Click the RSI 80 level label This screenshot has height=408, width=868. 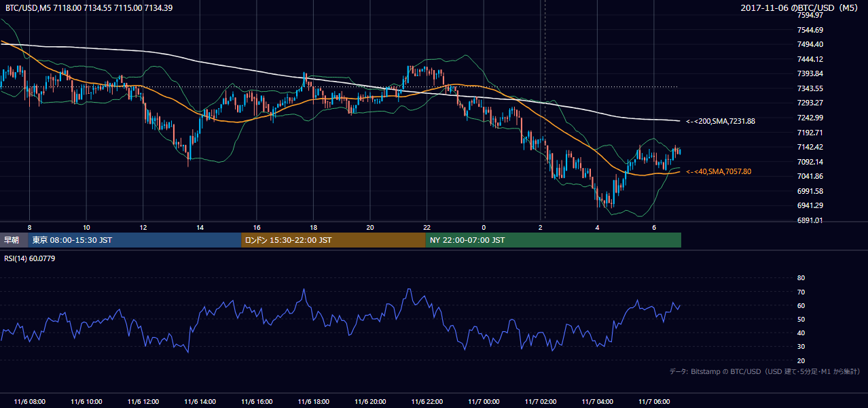coord(801,278)
